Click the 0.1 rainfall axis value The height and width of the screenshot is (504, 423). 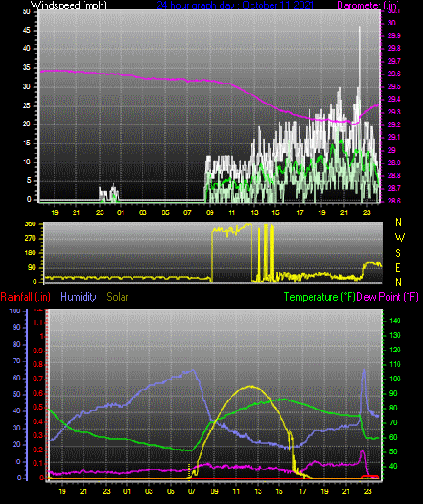point(38,464)
